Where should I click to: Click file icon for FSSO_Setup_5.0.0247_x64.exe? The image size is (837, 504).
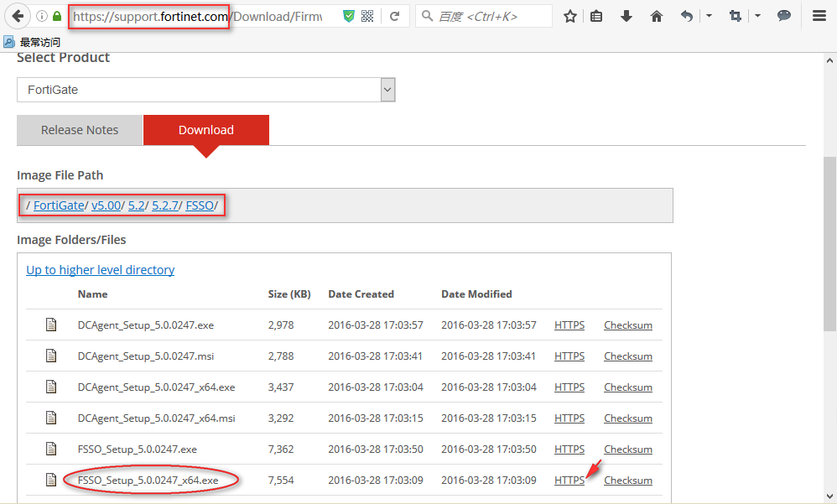pyautogui.click(x=51, y=480)
